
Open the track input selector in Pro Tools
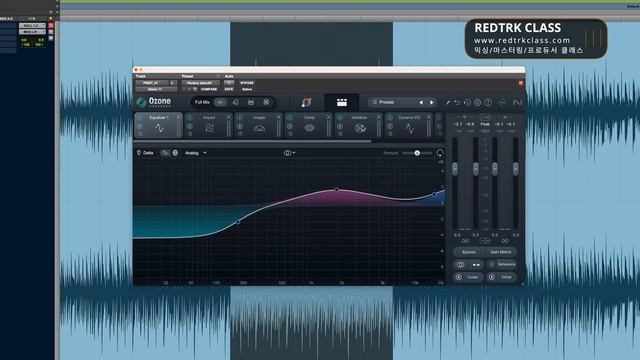pos(32,25)
